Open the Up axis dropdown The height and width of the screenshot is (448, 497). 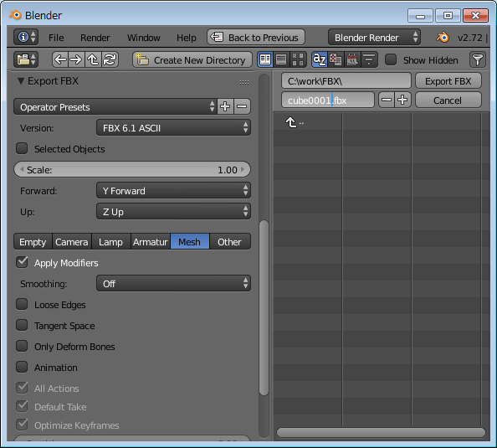point(173,211)
